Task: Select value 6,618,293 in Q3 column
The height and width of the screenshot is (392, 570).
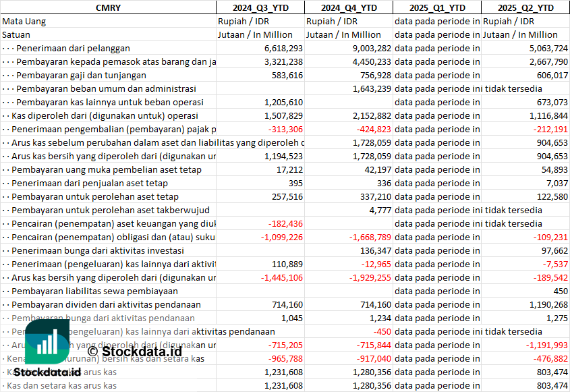Action: [260, 49]
